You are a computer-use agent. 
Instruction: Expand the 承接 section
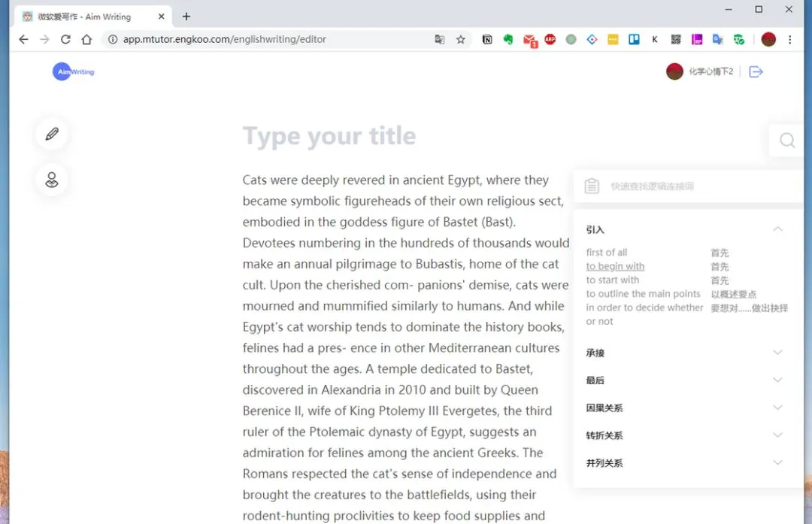(777, 352)
